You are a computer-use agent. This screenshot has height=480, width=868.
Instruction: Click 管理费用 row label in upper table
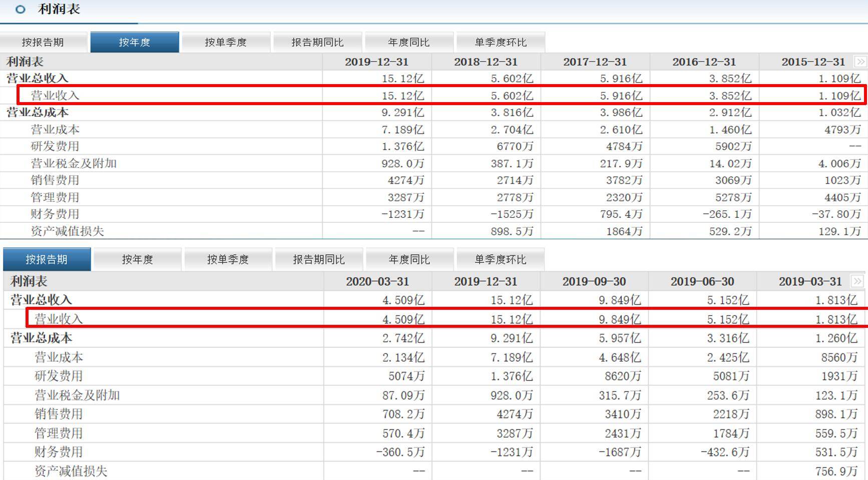[x=55, y=197]
